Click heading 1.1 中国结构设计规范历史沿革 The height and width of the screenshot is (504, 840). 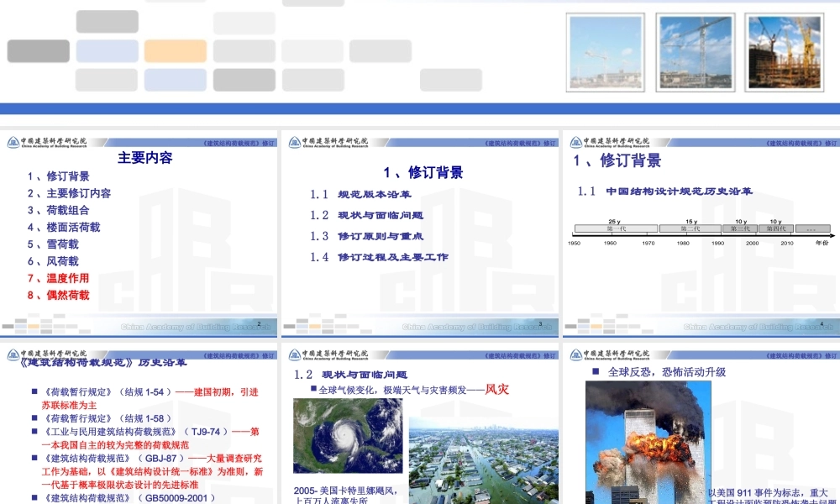pyautogui.click(x=664, y=192)
